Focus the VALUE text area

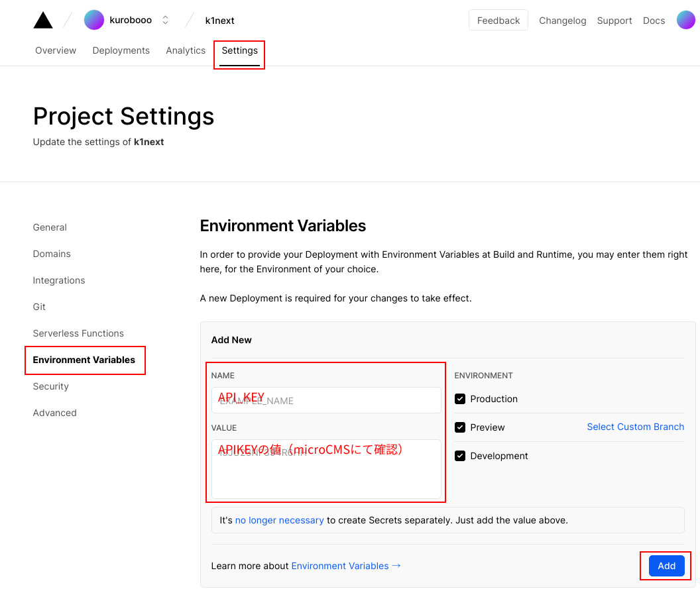[326, 468]
